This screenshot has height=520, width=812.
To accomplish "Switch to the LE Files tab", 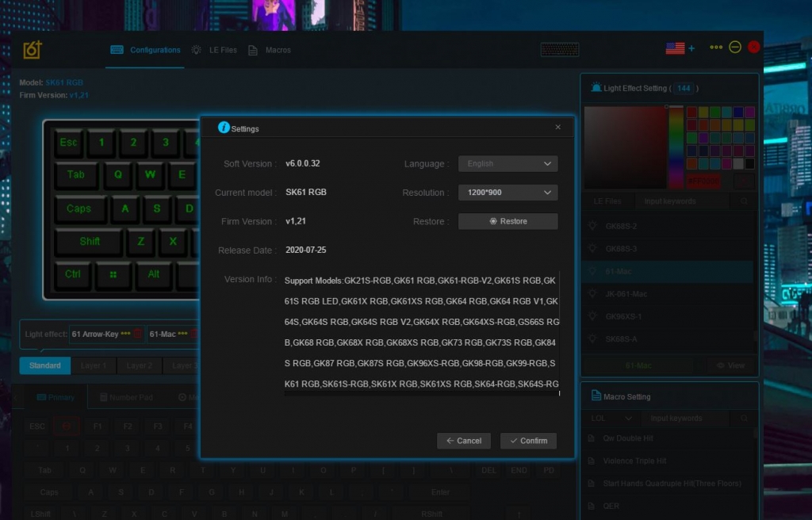I will tap(214, 50).
